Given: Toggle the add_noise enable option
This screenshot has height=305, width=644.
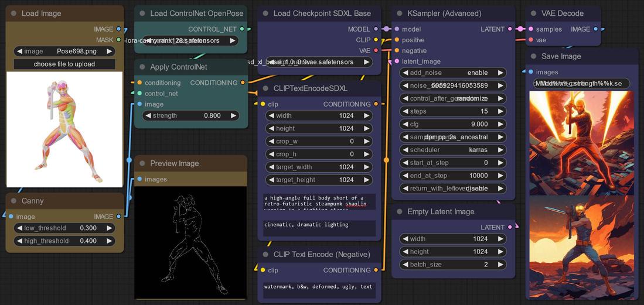Looking at the screenshot, I should click(452, 73).
